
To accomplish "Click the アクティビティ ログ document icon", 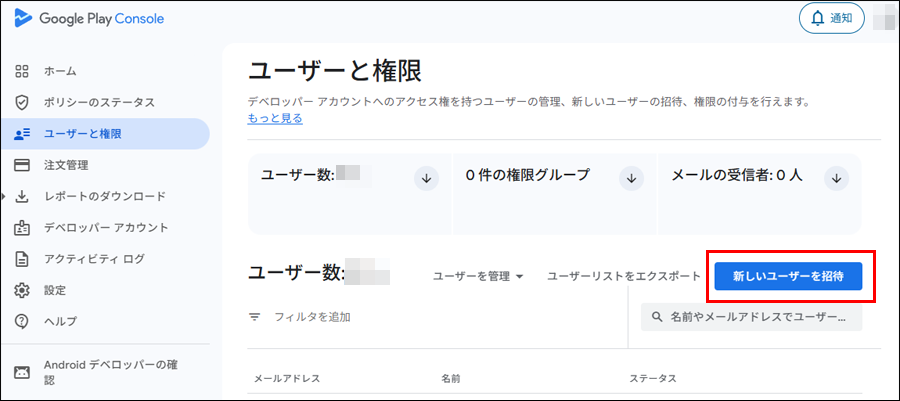I will pyautogui.click(x=22, y=259).
